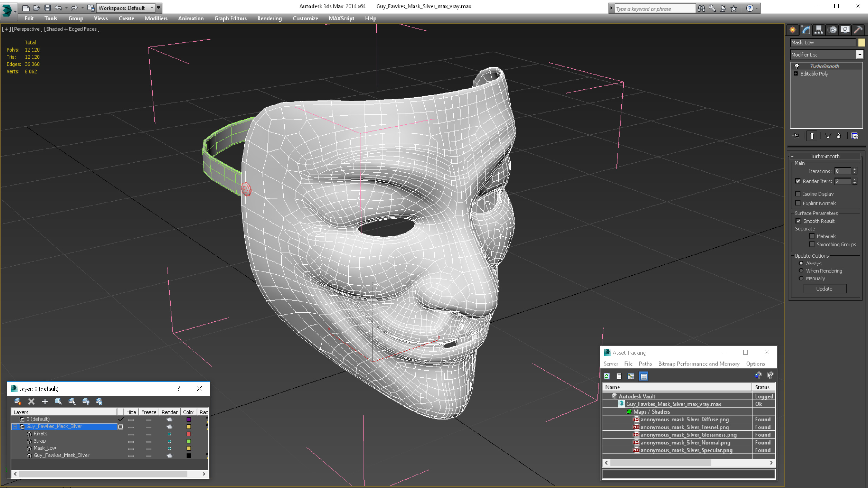Open Paths menu in Asset Tracking
This screenshot has width=868, height=488.
point(645,364)
